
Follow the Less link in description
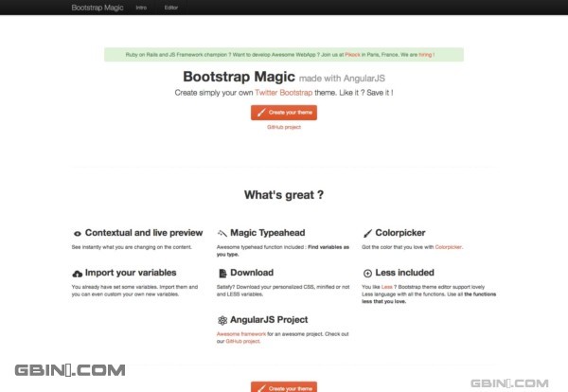tap(387, 287)
